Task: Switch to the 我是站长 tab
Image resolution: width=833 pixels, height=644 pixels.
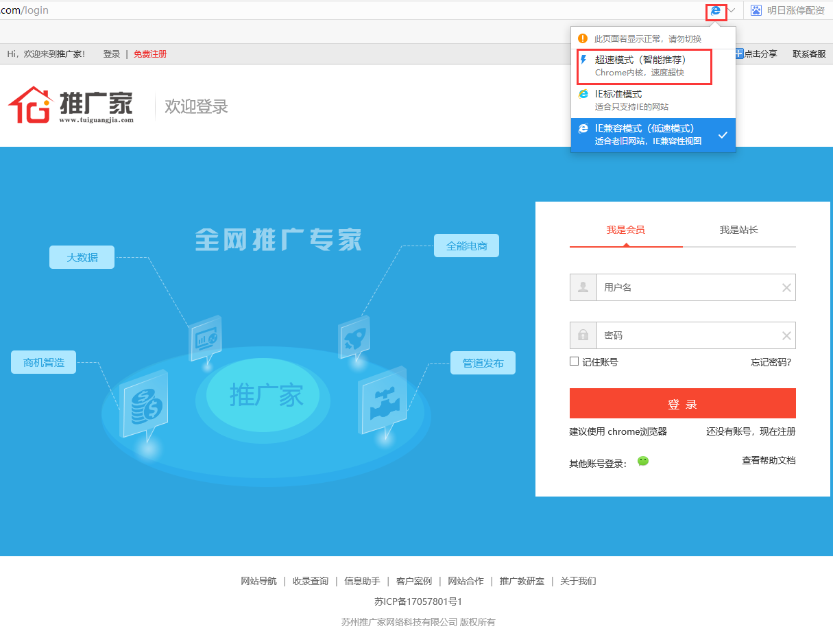Action: coord(739,230)
